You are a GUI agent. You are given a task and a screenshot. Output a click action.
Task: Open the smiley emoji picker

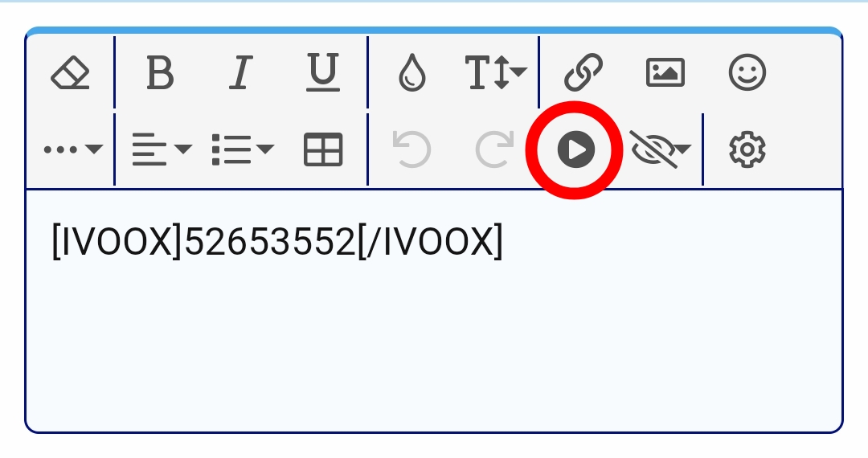point(747,72)
